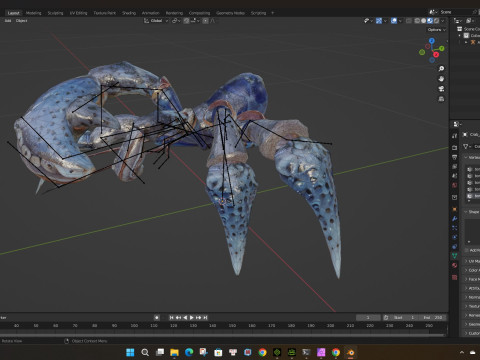This screenshot has width=480, height=360.
Task: Toggle camera view in viewport
Action: click(441, 89)
